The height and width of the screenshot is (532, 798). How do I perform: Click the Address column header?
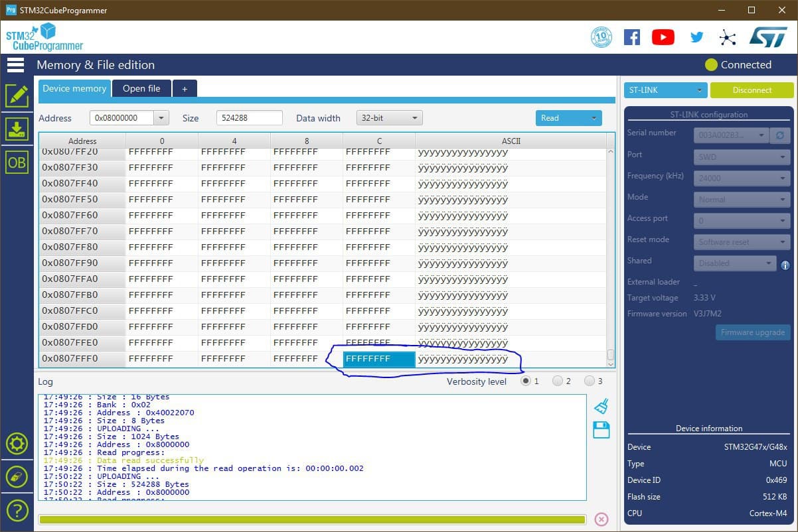click(82, 141)
